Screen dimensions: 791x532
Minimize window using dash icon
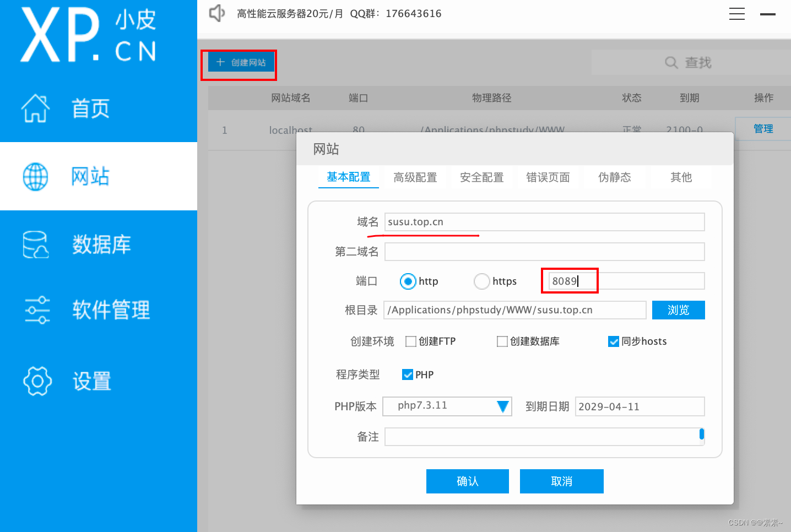click(x=768, y=14)
